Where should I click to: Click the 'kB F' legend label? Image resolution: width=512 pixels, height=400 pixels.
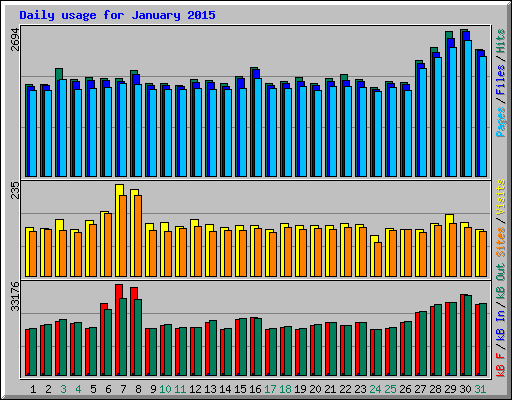point(501,364)
